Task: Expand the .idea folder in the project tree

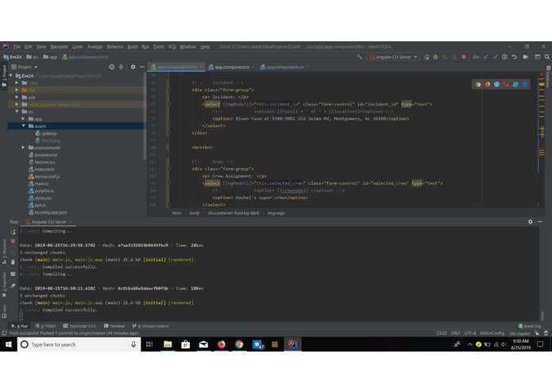Action: pos(17,83)
